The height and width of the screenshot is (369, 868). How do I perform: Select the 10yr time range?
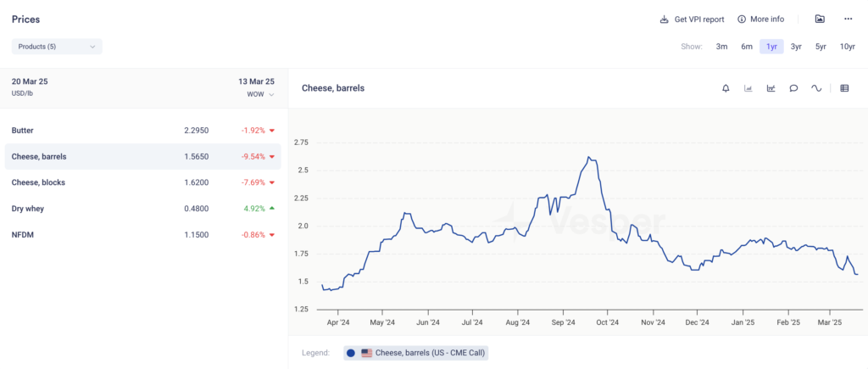pyautogui.click(x=847, y=47)
